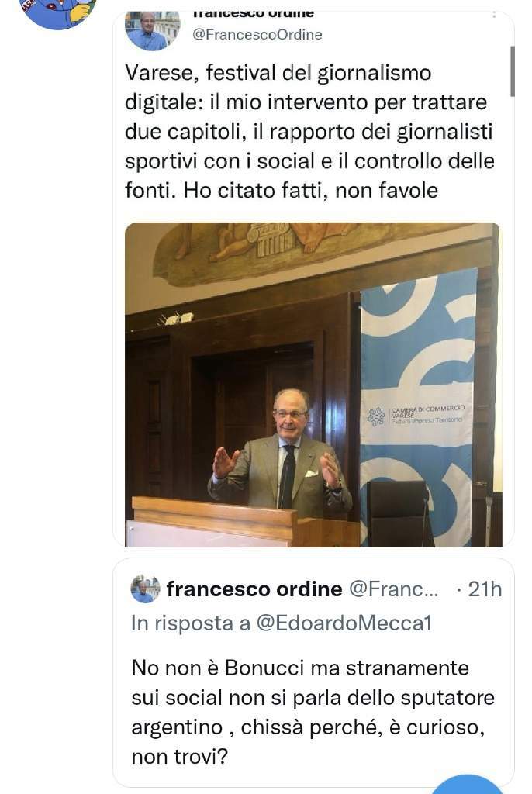Open the three-dot tweet options menu

tap(494, 14)
